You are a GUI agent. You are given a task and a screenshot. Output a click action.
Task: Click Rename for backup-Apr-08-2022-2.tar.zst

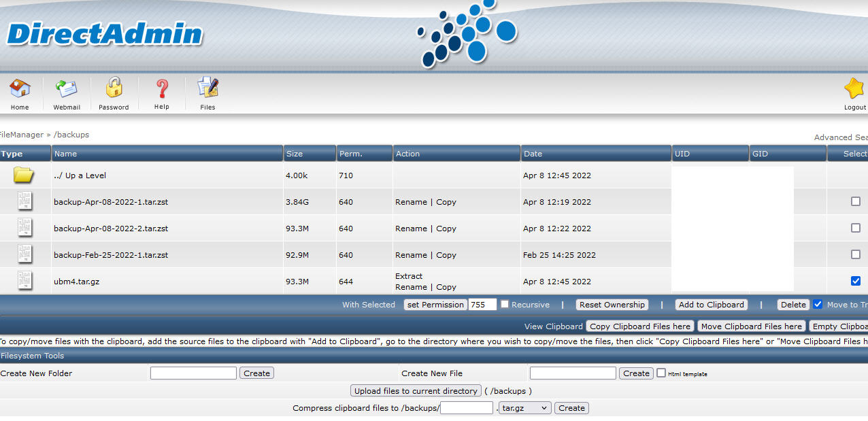coord(411,229)
